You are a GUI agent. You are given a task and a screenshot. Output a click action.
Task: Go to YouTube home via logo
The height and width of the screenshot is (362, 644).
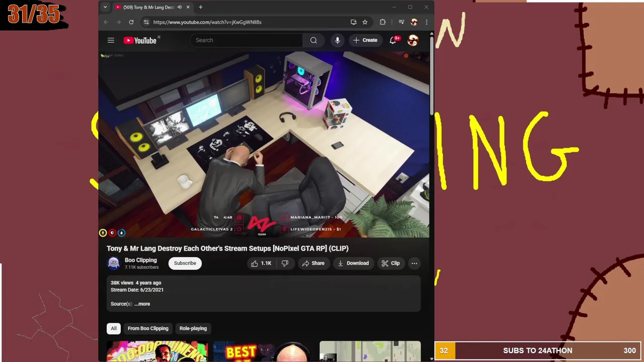point(141,40)
